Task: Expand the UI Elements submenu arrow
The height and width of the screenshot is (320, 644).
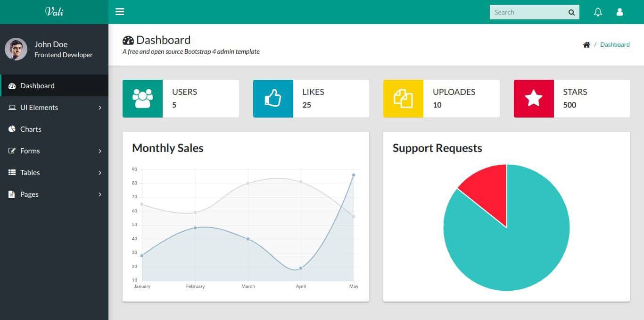Action: (x=100, y=108)
